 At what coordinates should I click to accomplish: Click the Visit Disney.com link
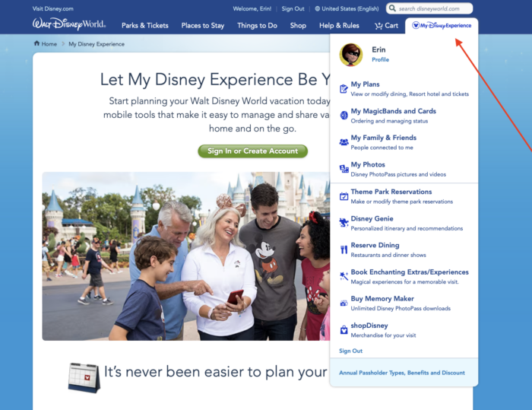coord(53,9)
